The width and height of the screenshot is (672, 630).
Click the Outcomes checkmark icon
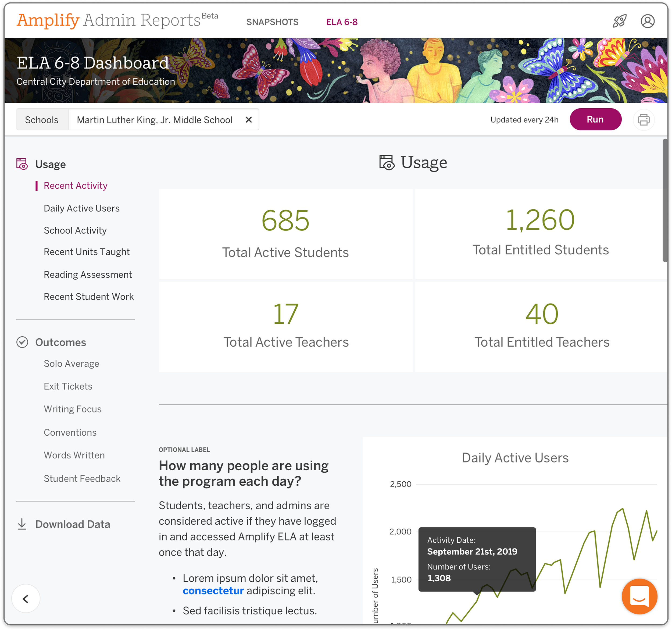coord(22,342)
